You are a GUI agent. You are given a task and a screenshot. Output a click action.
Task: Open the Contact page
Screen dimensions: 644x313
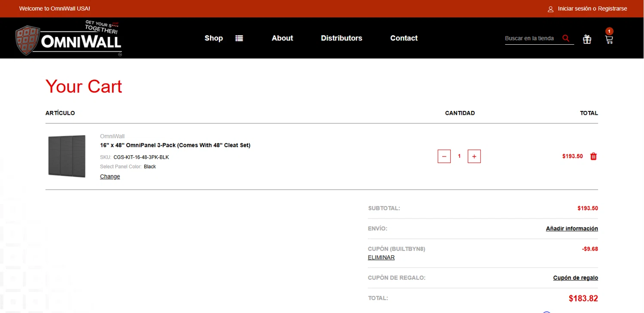point(404,38)
